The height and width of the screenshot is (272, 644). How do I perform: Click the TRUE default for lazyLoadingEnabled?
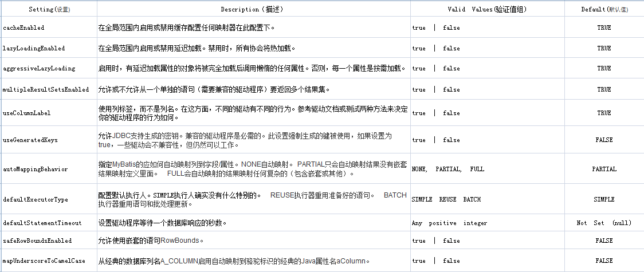604,49
